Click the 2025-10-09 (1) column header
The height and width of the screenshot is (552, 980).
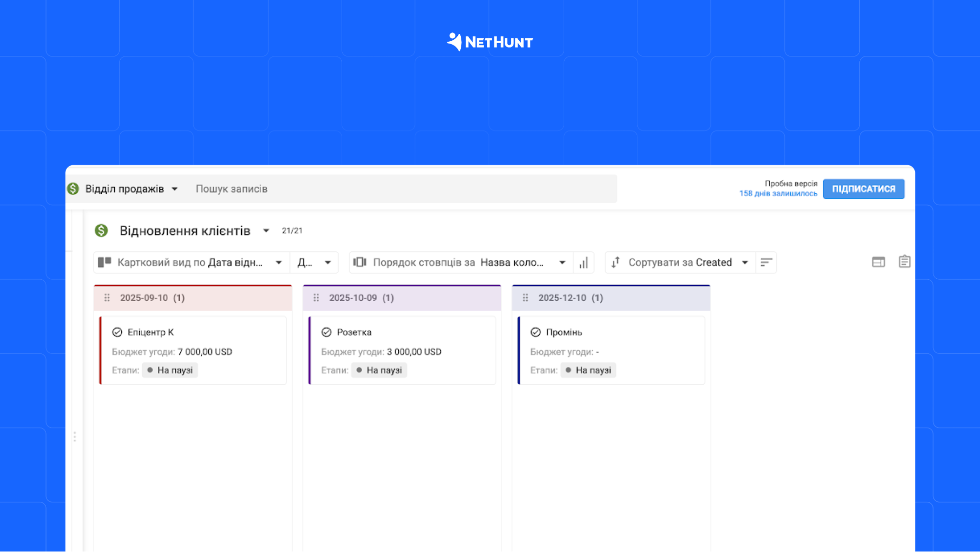402,298
